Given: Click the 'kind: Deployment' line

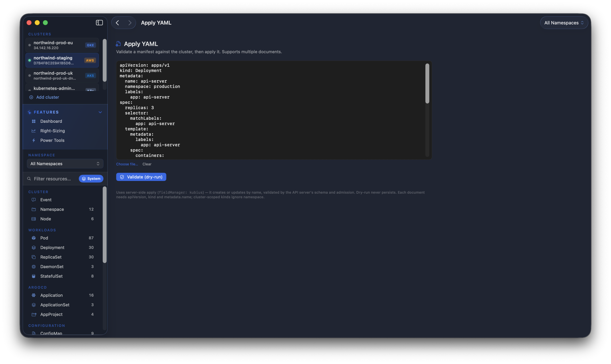Looking at the screenshot, I should coord(140,70).
